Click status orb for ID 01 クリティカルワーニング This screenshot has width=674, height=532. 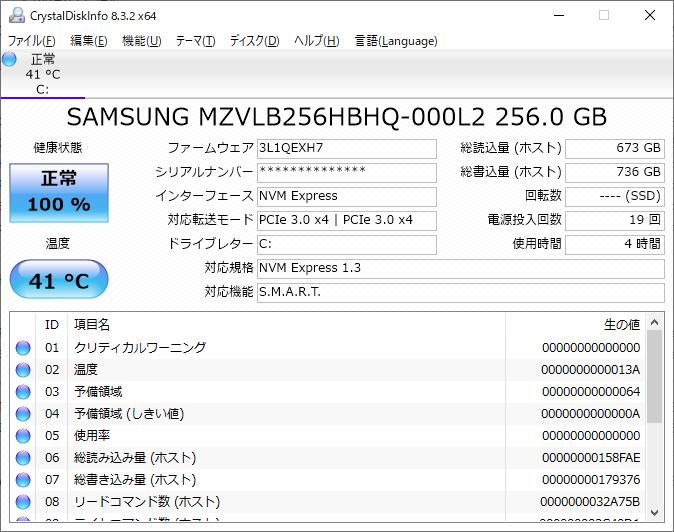(23, 348)
